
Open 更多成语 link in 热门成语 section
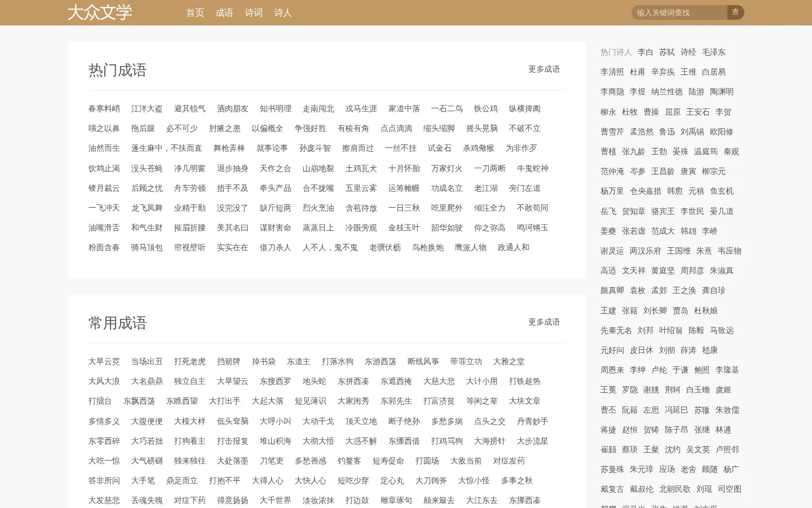point(544,69)
